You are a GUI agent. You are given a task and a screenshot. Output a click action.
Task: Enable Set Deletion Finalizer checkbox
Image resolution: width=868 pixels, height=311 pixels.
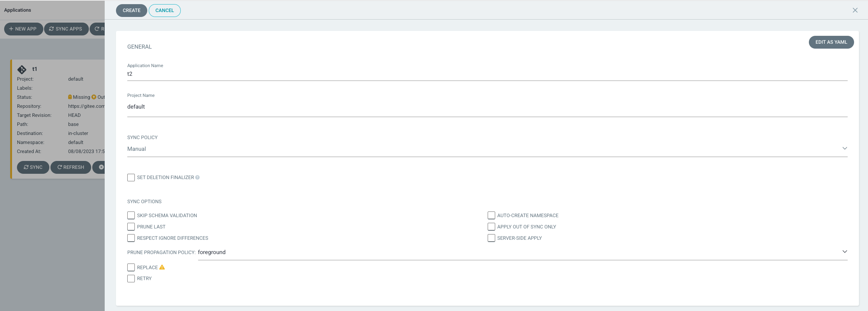click(131, 178)
